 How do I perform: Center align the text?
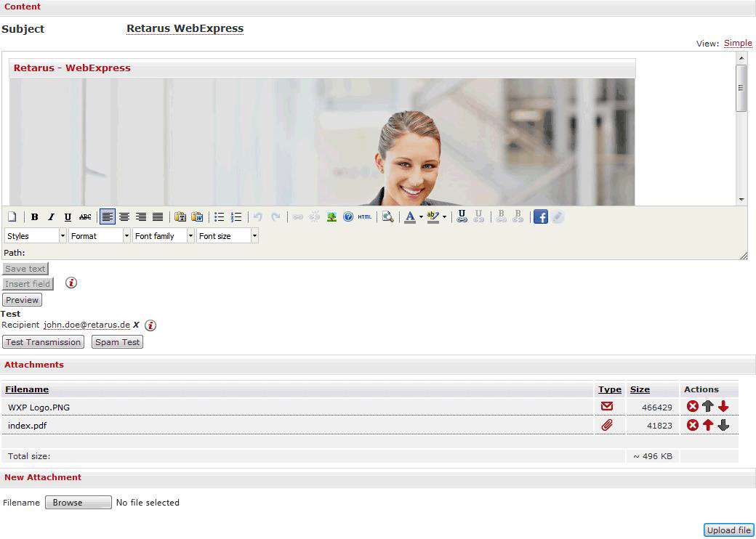click(x=124, y=217)
